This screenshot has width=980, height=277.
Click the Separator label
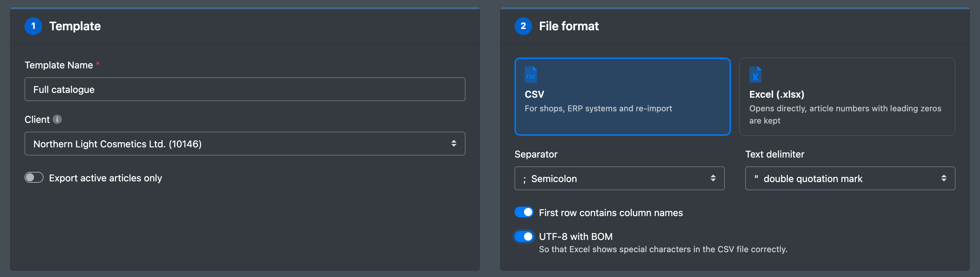click(536, 154)
